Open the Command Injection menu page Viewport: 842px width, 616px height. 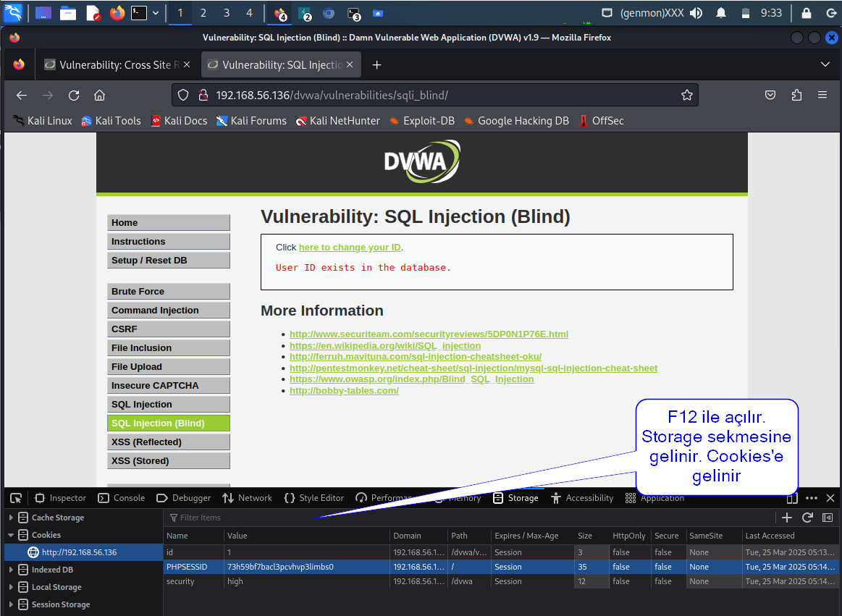pyautogui.click(x=169, y=310)
